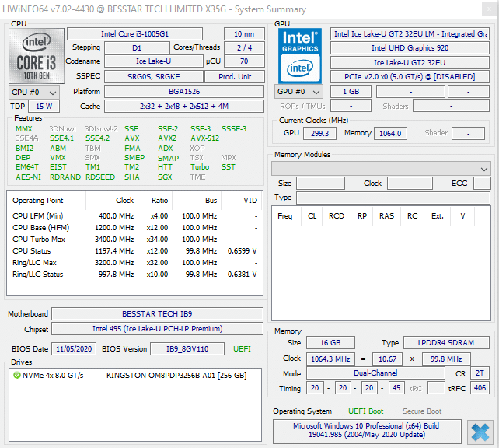Click the Cache value 2x32 + 2x48 + 2x512 + 4M

pyautogui.click(x=184, y=107)
